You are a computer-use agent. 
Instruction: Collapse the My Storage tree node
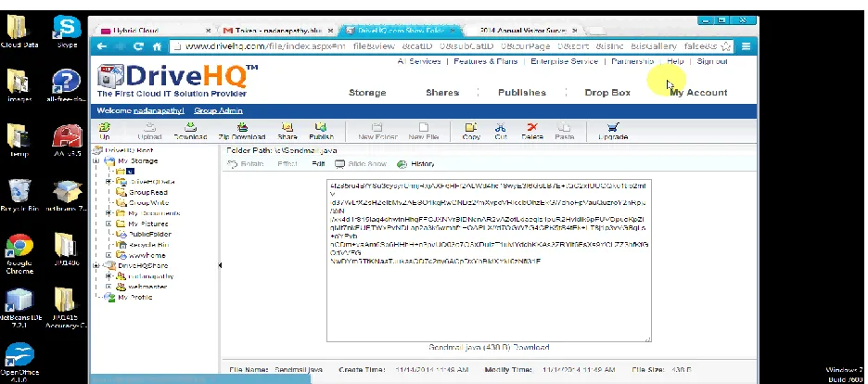pyautogui.click(x=97, y=161)
